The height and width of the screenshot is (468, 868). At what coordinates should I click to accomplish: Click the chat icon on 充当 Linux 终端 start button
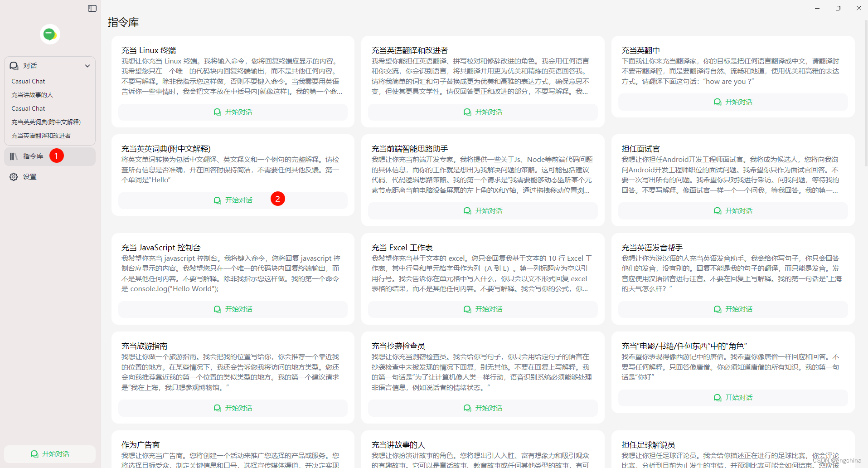217,112
